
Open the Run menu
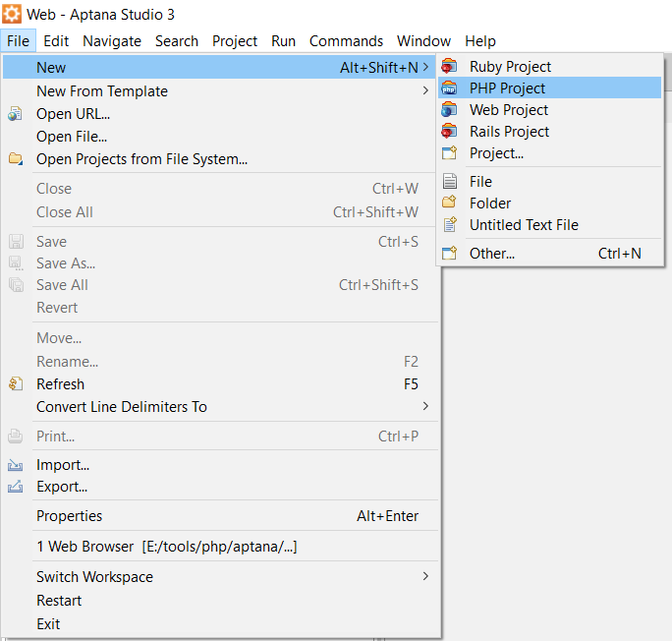point(283,41)
